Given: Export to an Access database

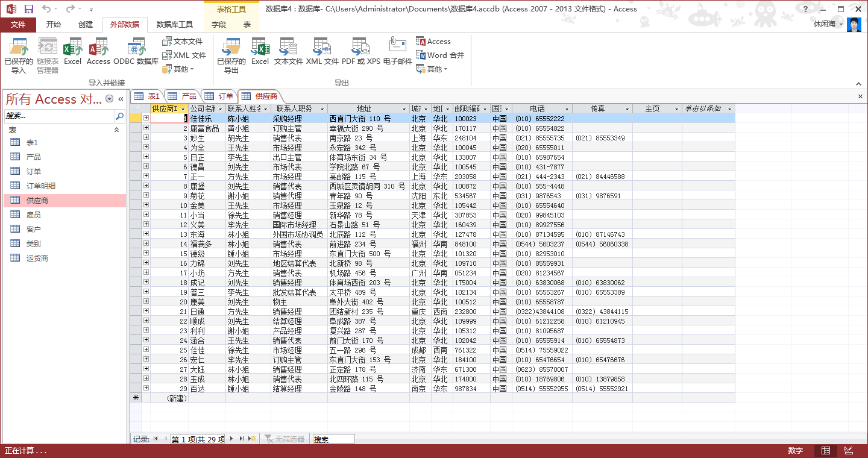Looking at the screenshot, I should [x=433, y=42].
